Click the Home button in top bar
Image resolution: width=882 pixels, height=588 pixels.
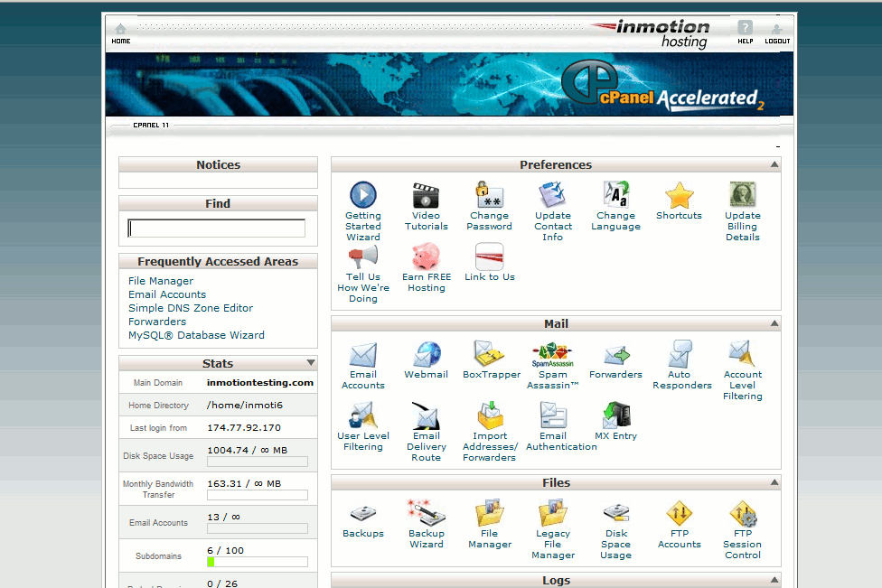click(x=120, y=34)
